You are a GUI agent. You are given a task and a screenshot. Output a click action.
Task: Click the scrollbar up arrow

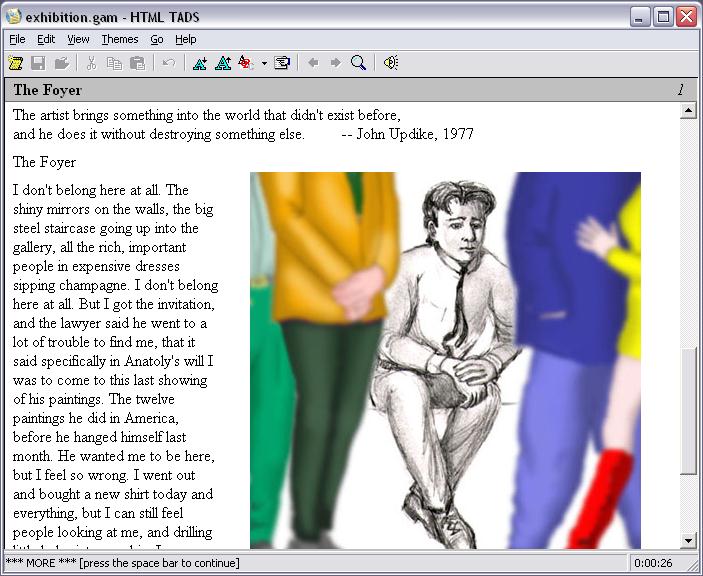click(x=688, y=110)
